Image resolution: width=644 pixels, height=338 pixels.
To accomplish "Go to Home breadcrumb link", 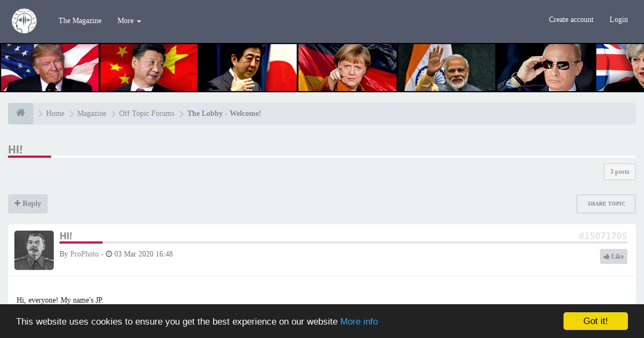I will point(55,114).
